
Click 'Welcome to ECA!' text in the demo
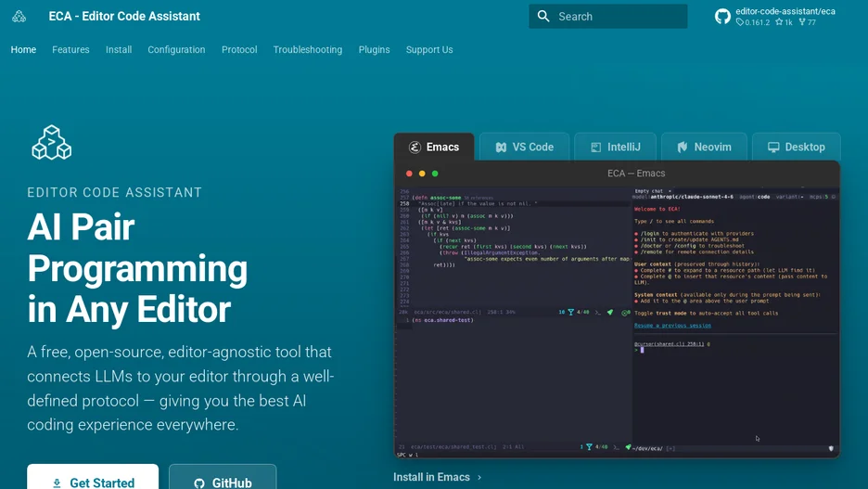pyautogui.click(x=657, y=209)
